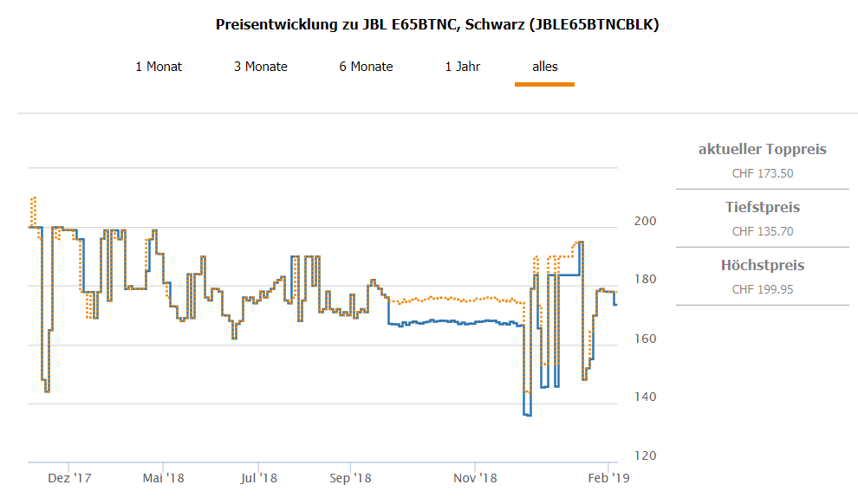Click the Mai '18 axis label
The width and height of the screenshot is (858, 504).
point(163,477)
